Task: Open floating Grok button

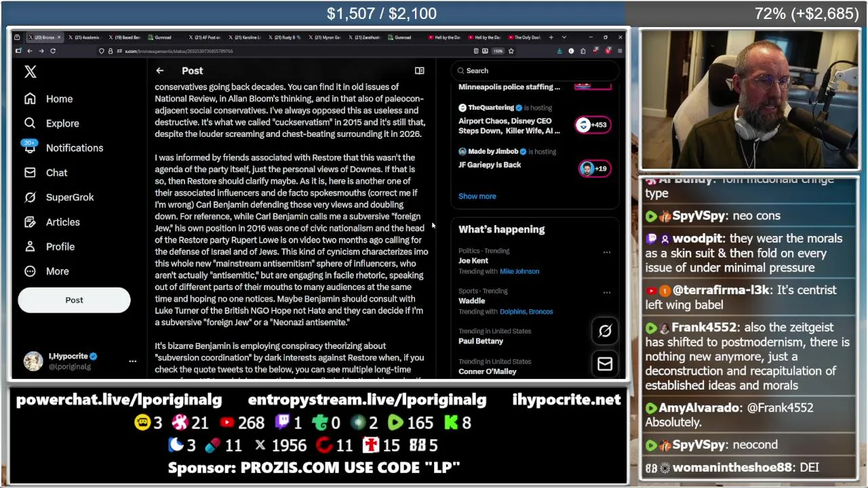Action: click(x=605, y=331)
